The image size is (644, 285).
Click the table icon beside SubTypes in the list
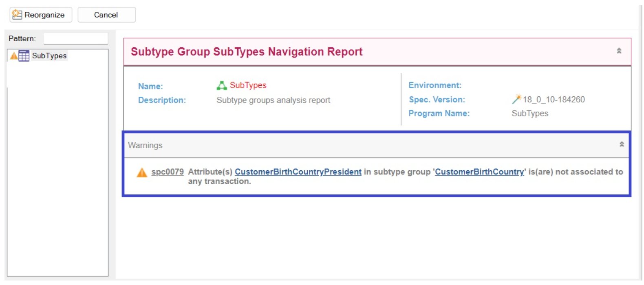[24, 56]
